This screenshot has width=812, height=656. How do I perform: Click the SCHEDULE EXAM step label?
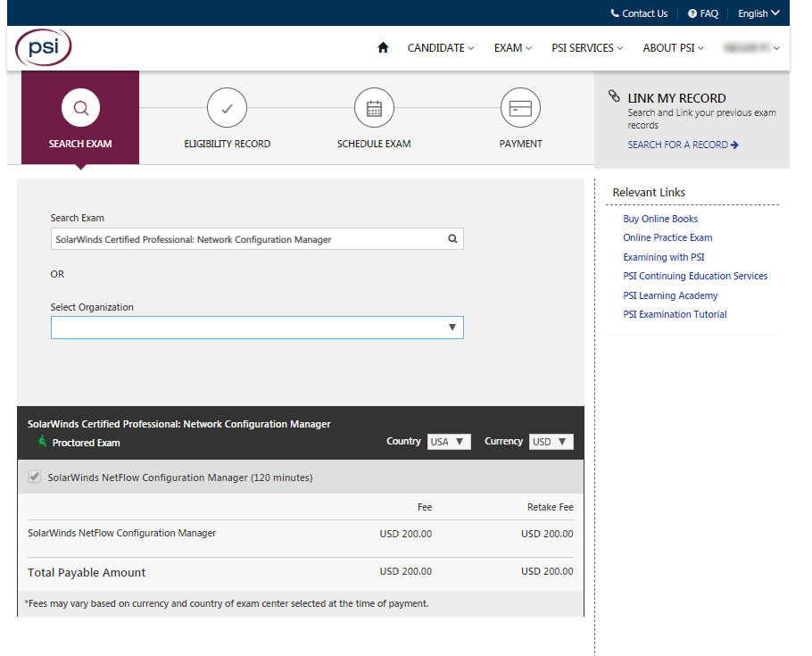click(x=374, y=144)
